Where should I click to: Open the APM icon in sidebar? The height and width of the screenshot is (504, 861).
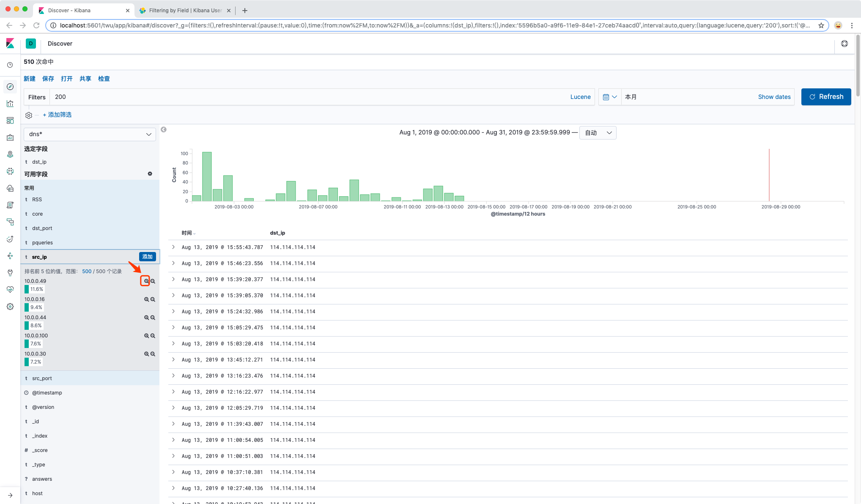click(10, 222)
